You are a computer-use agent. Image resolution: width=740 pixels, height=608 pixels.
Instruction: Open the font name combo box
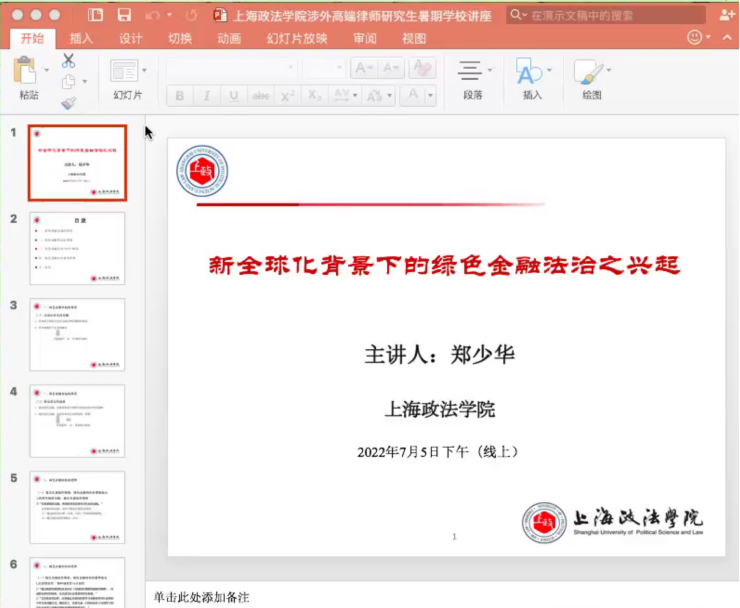(231, 68)
